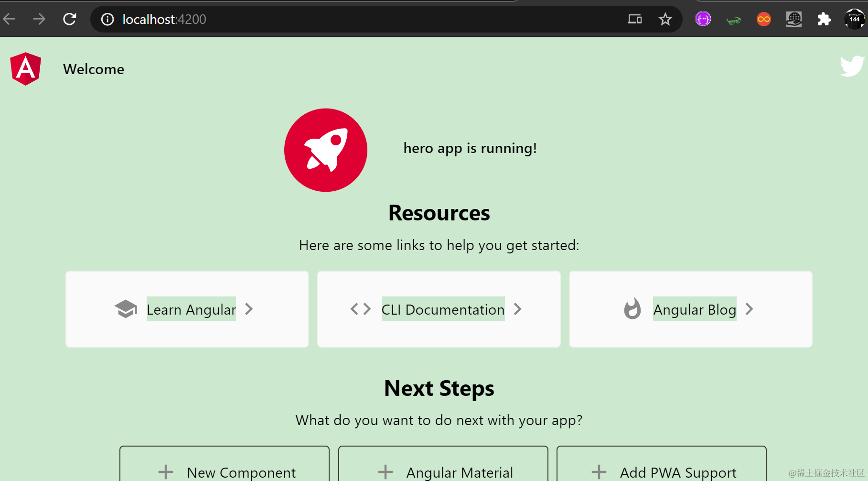This screenshot has width=868, height=481.
Task: Click the flame icon on Angular Blog
Action: pyautogui.click(x=632, y=308)
